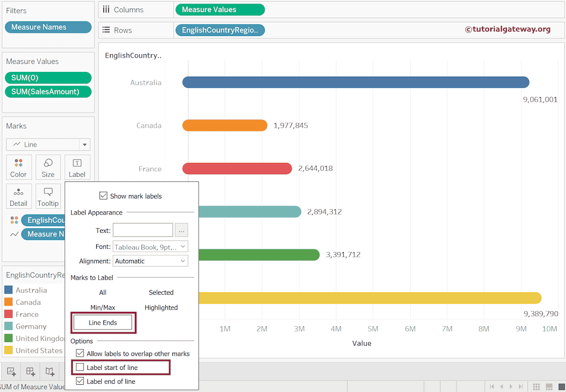
Task: Click the Rows shelf icon
Action: click(106, 30)
